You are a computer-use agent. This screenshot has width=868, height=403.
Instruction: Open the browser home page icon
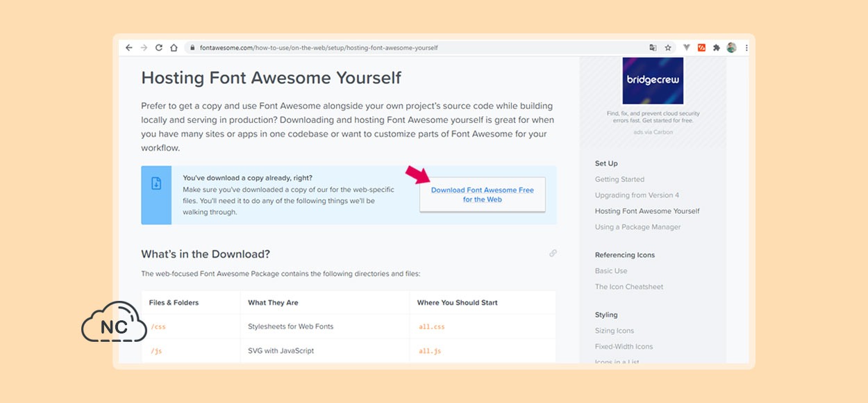coord(174,48)
